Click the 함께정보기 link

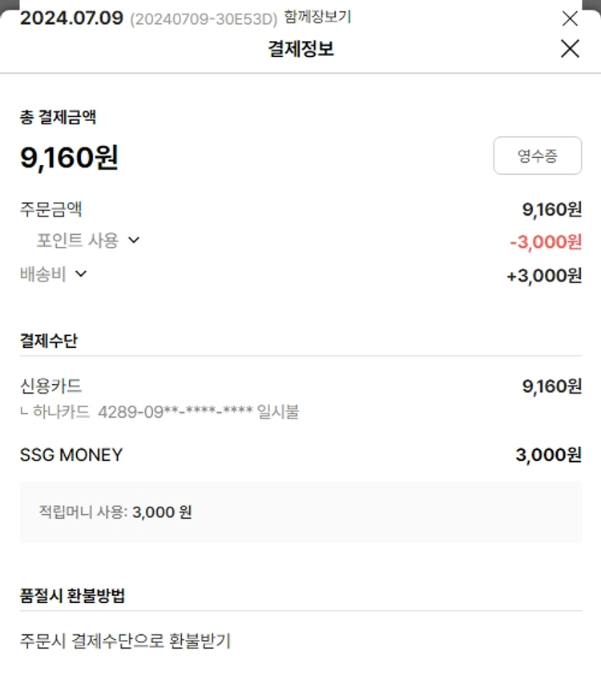coord(317,17)
